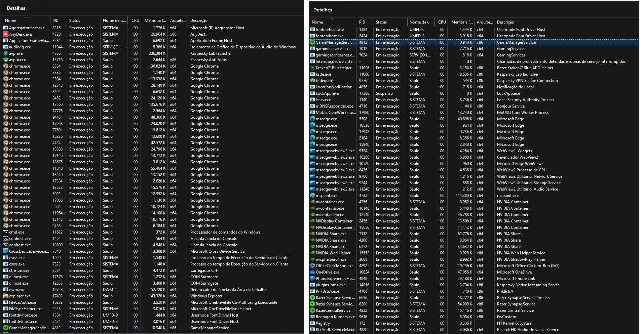Click the OneDrive.exe cloud icon
This screenshot has width=644, height=334.
tap(312, 272)
